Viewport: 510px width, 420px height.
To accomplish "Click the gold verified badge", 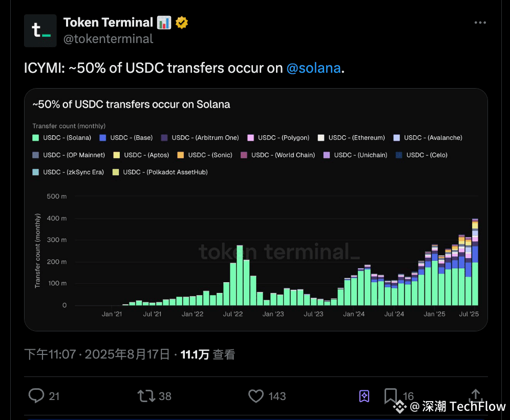I will click(182, 23).
